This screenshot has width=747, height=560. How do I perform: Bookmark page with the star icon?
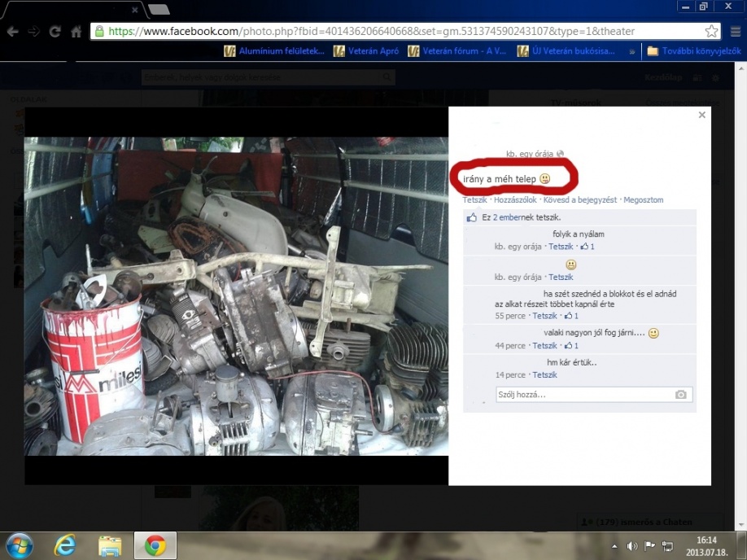coord(711,32)
